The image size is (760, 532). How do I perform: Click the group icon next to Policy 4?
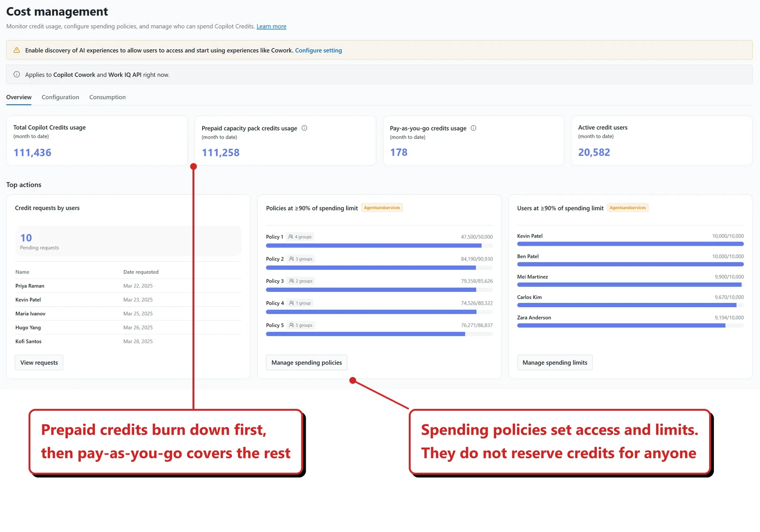pyautogui.click(x=291, y=303)
